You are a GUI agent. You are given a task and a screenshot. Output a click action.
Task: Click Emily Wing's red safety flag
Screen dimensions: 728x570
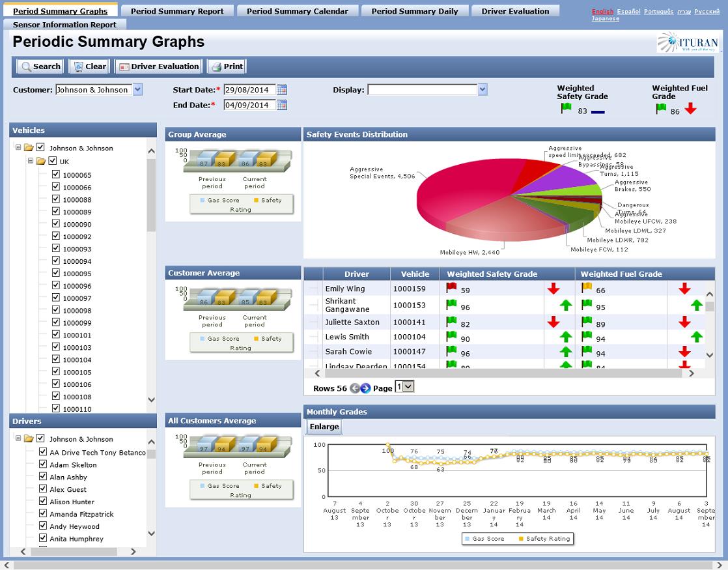pyautogui.click(x=451, y=288)
